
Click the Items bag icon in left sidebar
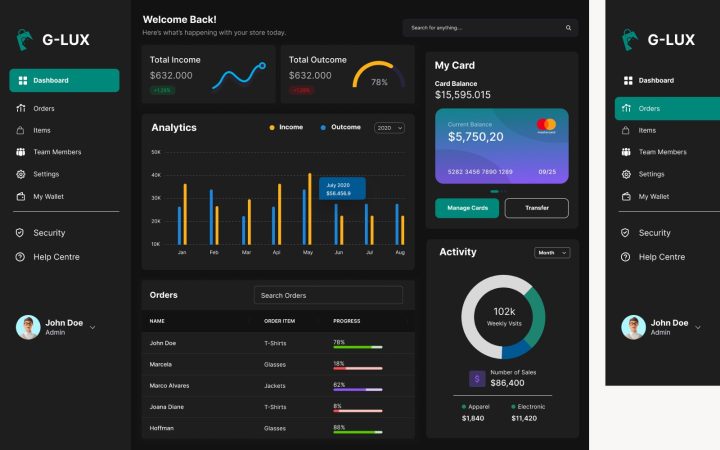click(20, 130)
